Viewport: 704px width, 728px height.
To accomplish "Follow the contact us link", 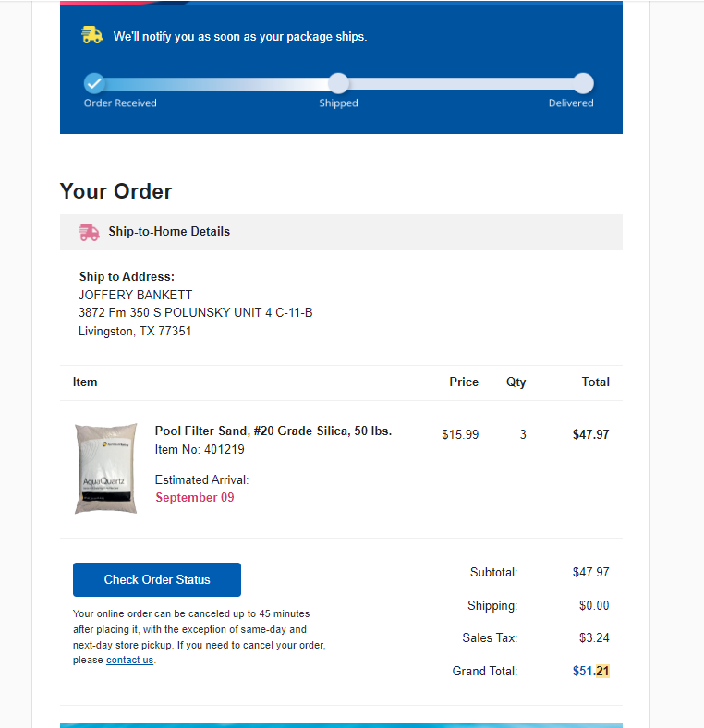I will pyautogui.click(x=129, y=660).
